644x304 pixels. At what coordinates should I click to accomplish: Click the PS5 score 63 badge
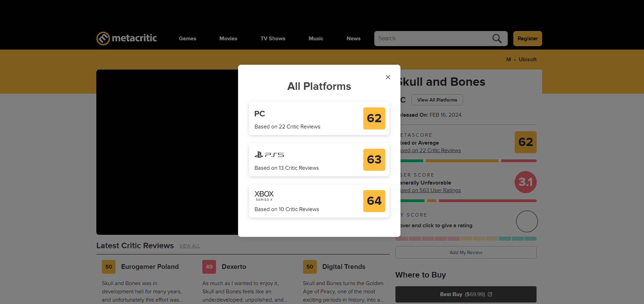pos(374,160)
